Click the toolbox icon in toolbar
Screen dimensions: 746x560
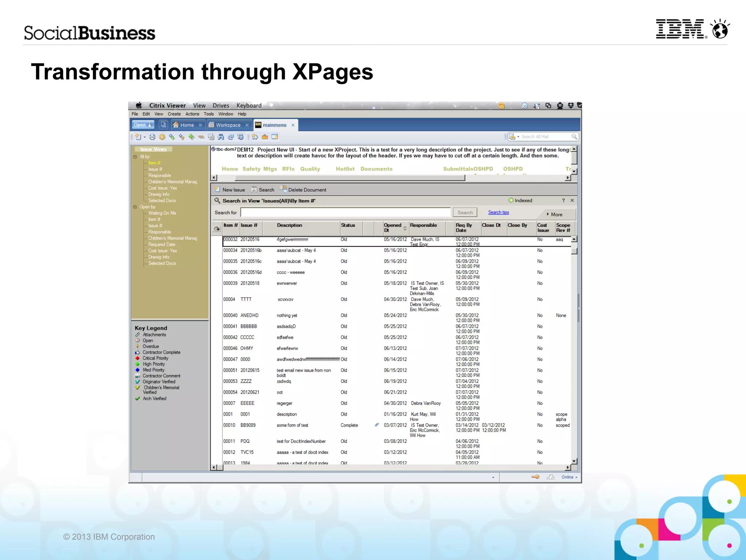click(x=265, y=137)
